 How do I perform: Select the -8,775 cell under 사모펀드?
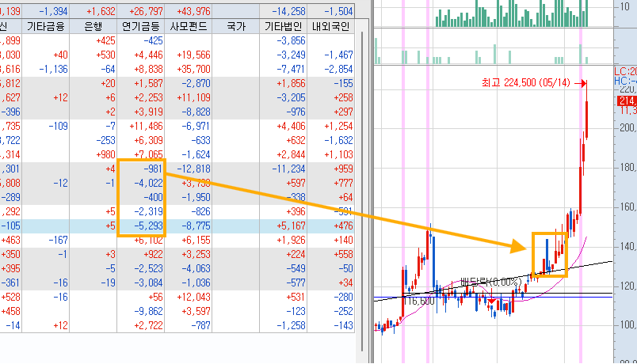tap(196, 226)
